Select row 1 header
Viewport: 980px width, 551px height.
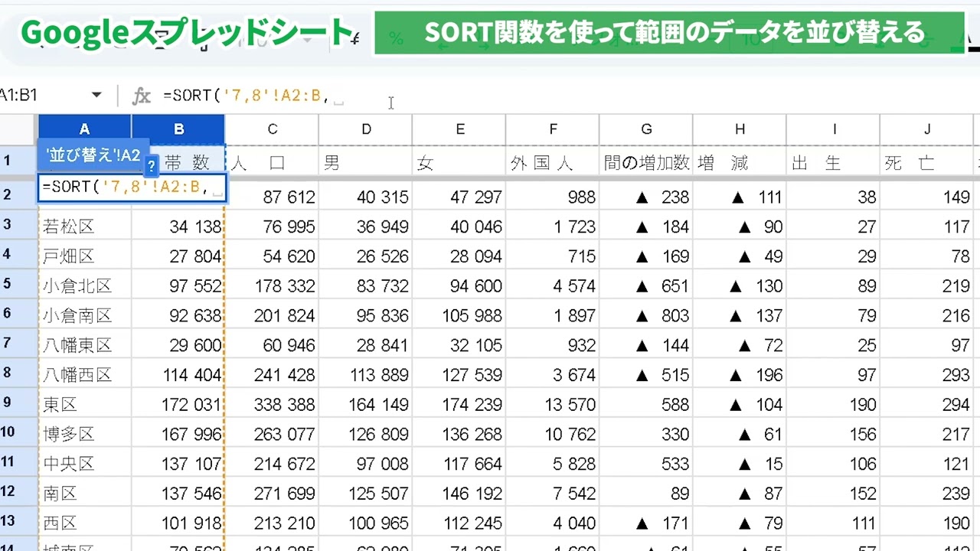click(x=8, y=161)
